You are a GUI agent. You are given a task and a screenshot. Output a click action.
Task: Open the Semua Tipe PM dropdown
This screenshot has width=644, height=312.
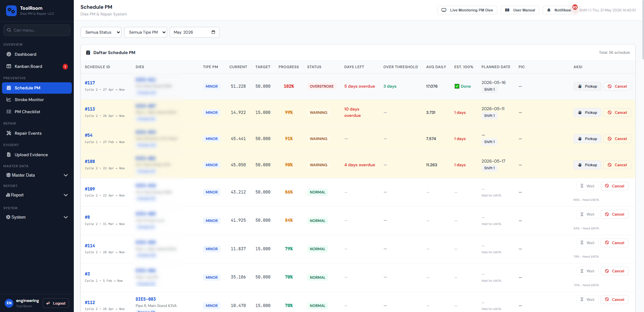[x=146, y=32]
